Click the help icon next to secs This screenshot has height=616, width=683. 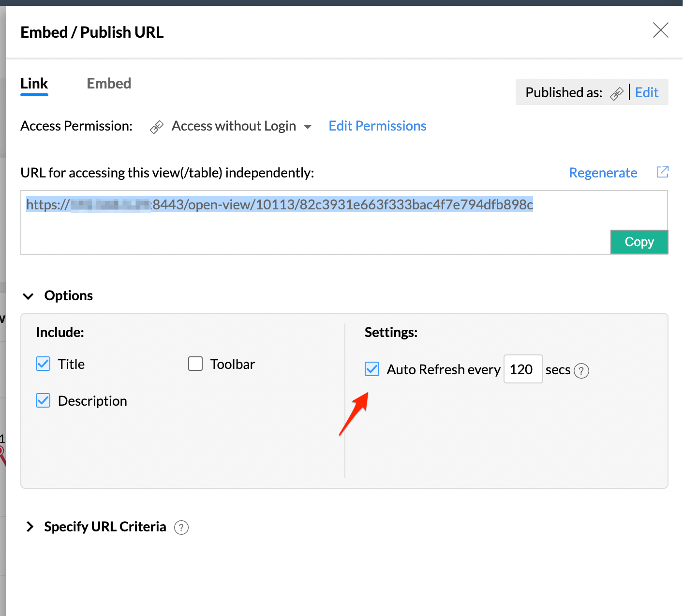coord(581,371)
